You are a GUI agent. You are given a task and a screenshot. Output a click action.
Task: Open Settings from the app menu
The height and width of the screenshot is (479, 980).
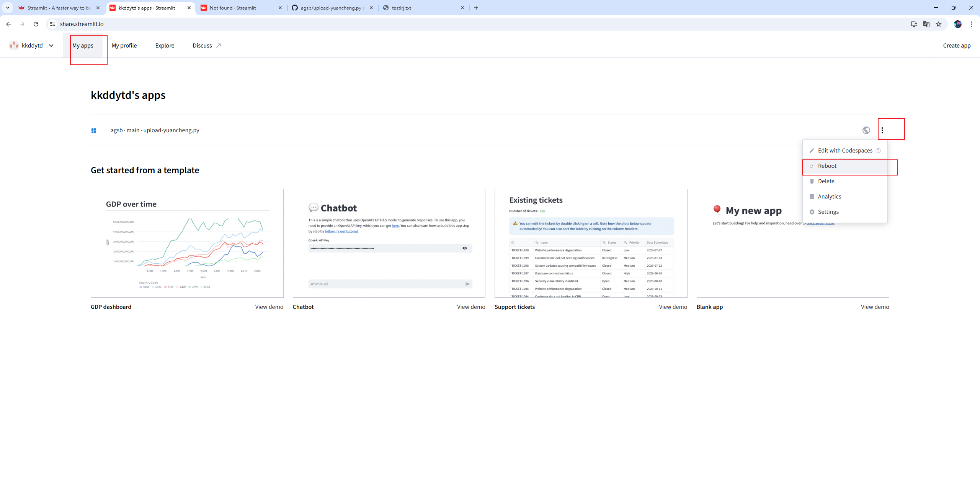(x=845, y=212)
